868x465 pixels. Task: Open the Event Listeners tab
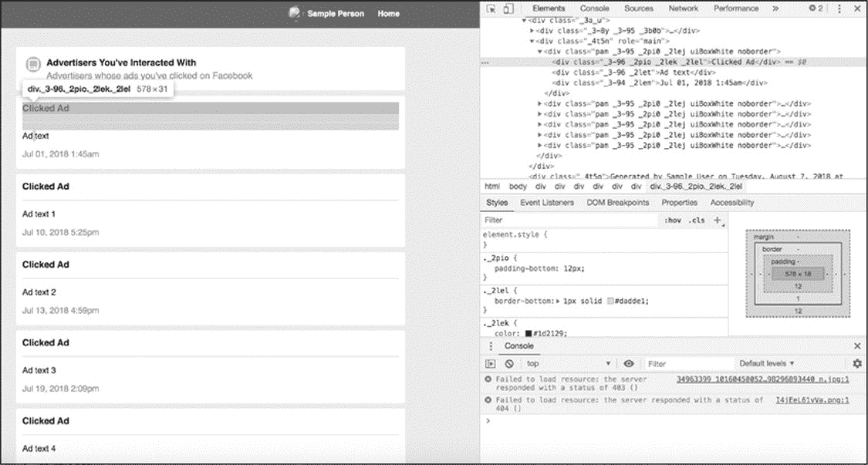(x=546, y=203)
